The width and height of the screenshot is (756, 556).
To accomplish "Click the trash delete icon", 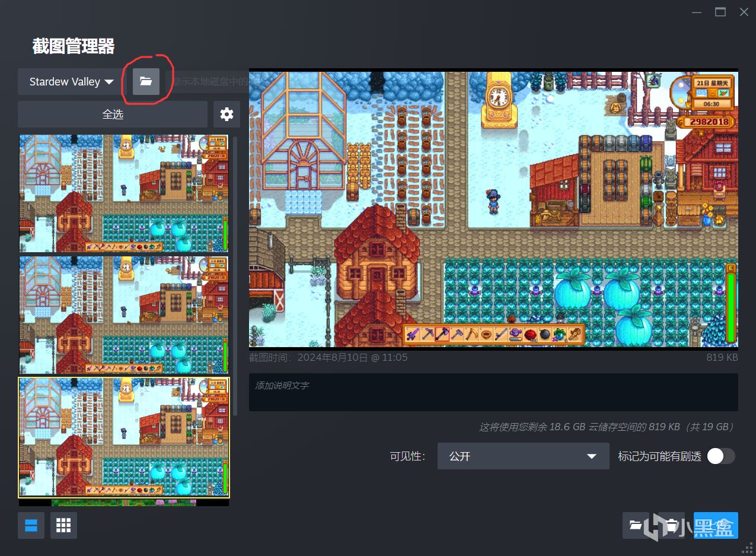I will [x=671, y=525].
